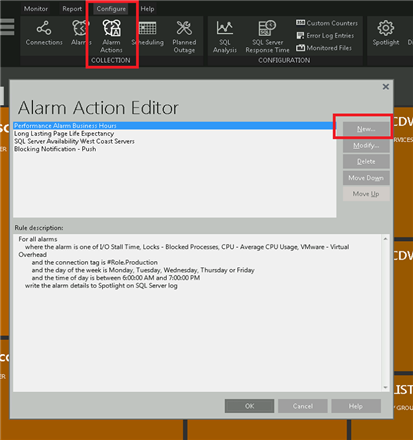Click the rule description scroll-up arrow
413x440 pixels.
coord(385,239)
